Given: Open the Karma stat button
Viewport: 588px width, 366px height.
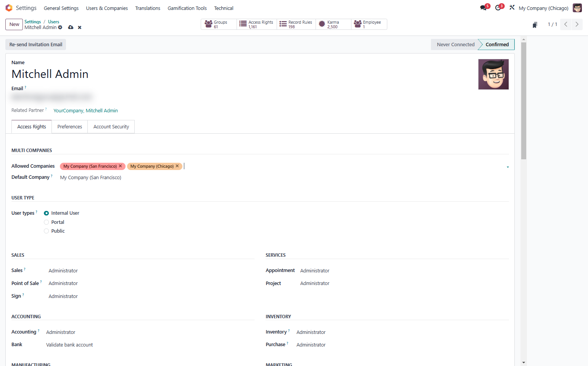Looking at the screenshot, I should [333, 24].
